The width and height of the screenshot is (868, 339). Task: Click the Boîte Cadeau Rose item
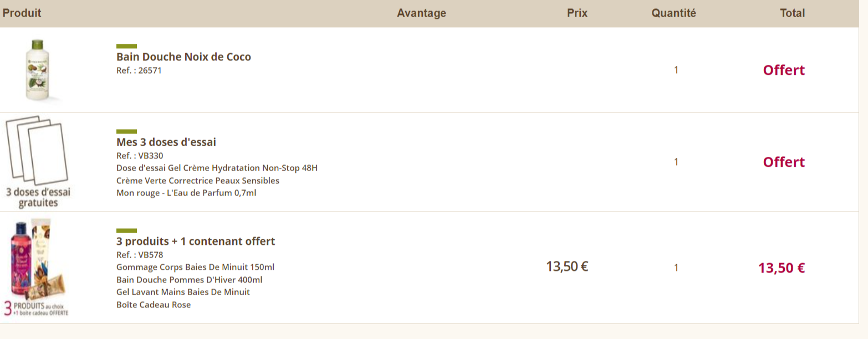click(x=154, y=305)
